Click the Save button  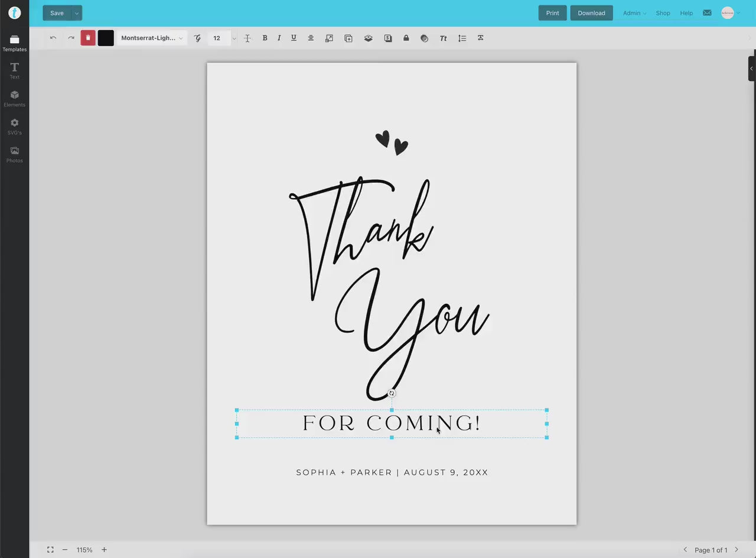click(57, 13)
